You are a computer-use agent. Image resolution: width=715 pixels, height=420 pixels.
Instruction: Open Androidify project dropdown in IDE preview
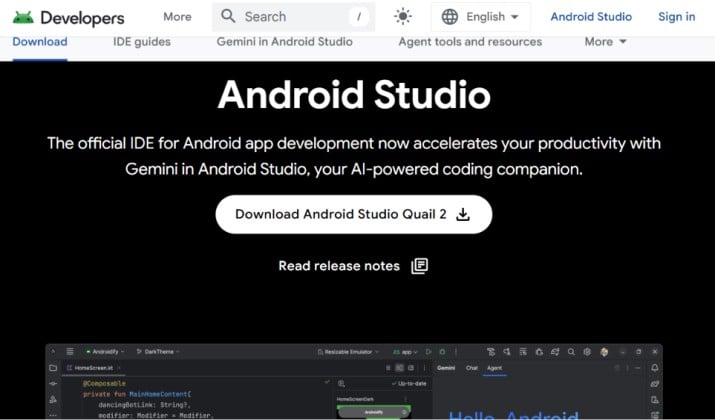coord(105,352)
